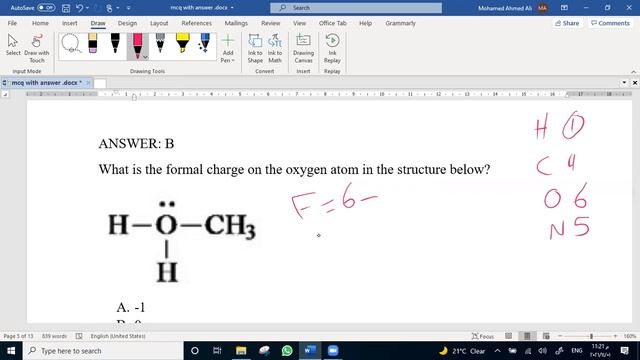Open the Customize Quick Access Toolbar dropdown
The image size is (640, 360).
(129, 8)
